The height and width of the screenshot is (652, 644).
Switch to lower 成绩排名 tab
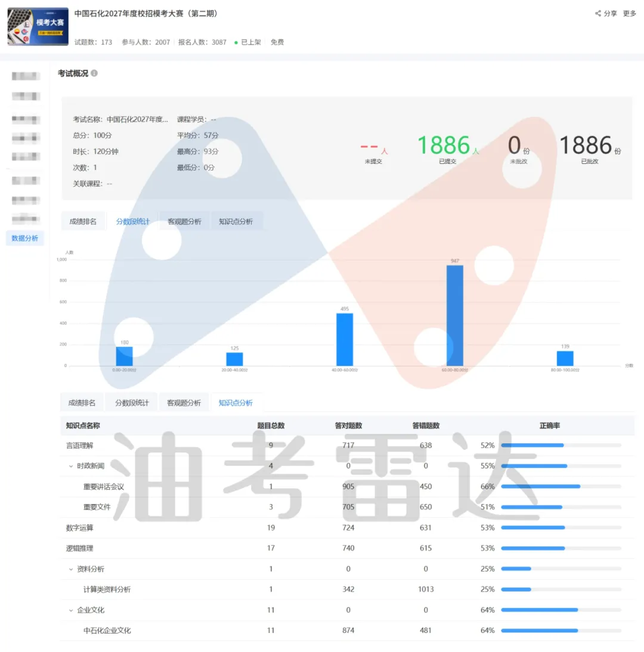tap(82, 402)
